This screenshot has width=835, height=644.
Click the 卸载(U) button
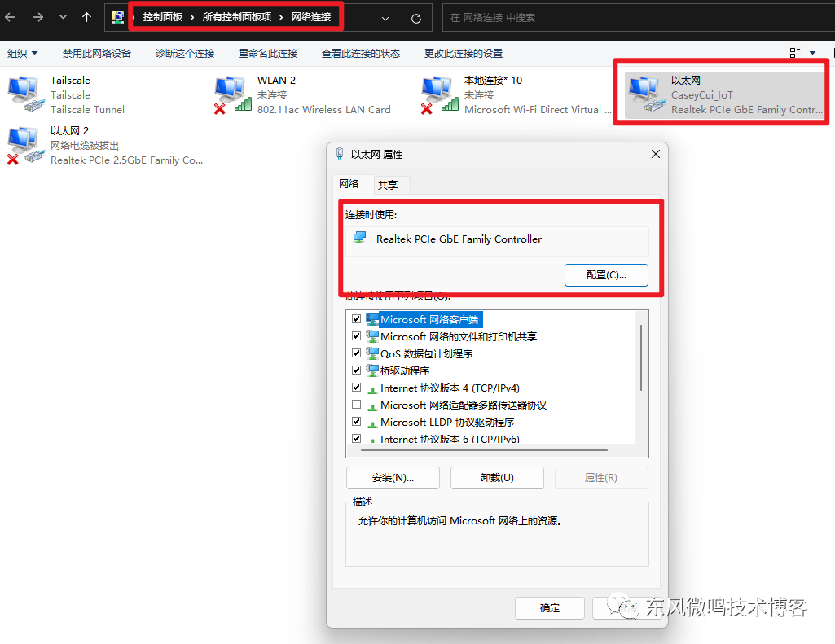pyautogui.click(x=497, y=477)
